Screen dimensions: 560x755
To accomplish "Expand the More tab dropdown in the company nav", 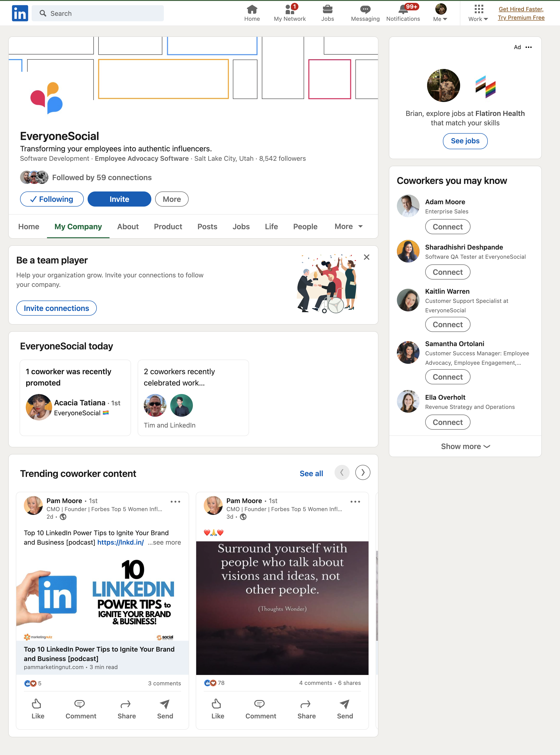I will pos(348,226).
